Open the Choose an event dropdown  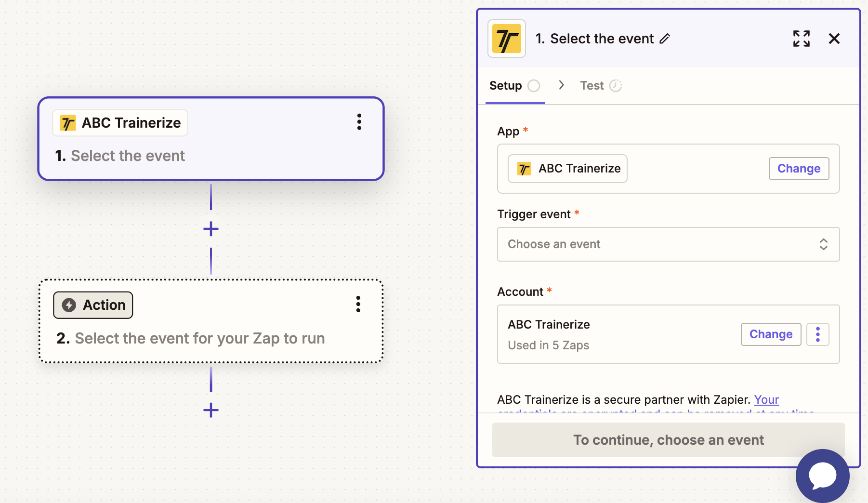pos(668,244)
